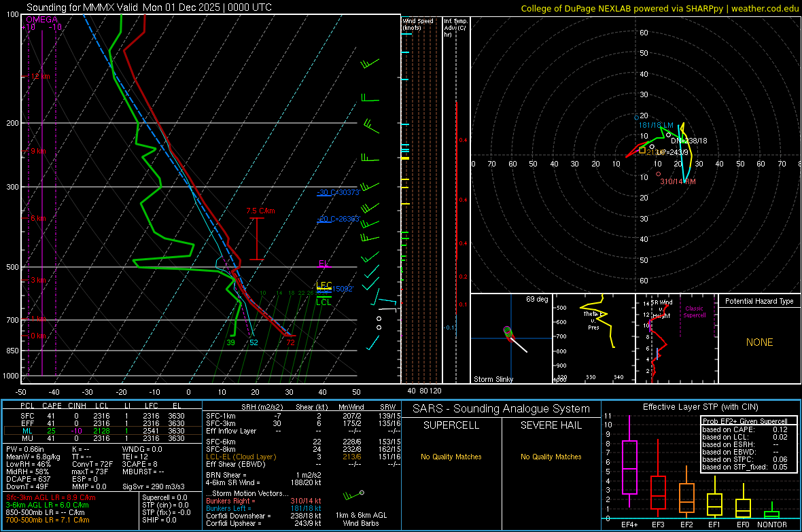The height and width of the screenshot is (532, 802).
Task: Click the '4-6km SR Wind = 188/20 kt' line
Action: (x=263, y=483)
